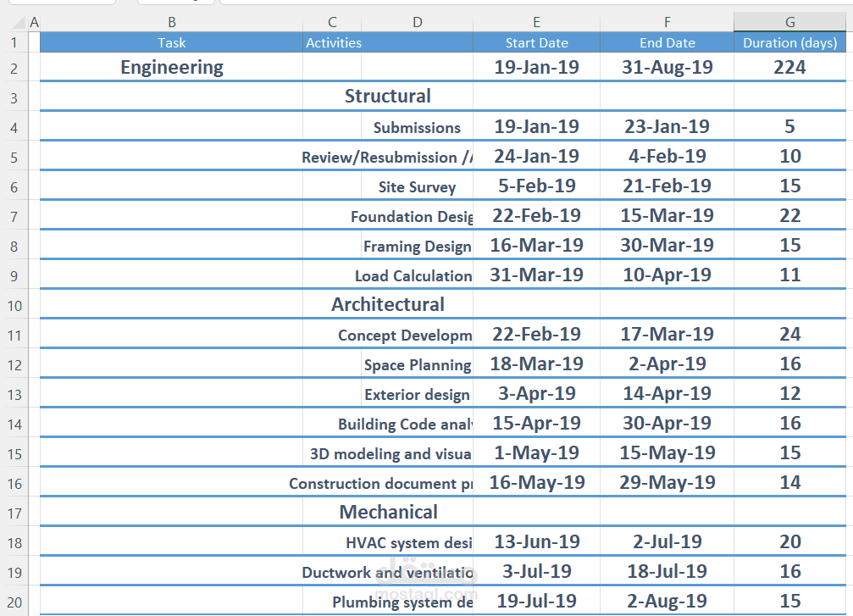Select the 15-Mar-19 end date cell
The image size is (853, 616).
coord(667,215)
